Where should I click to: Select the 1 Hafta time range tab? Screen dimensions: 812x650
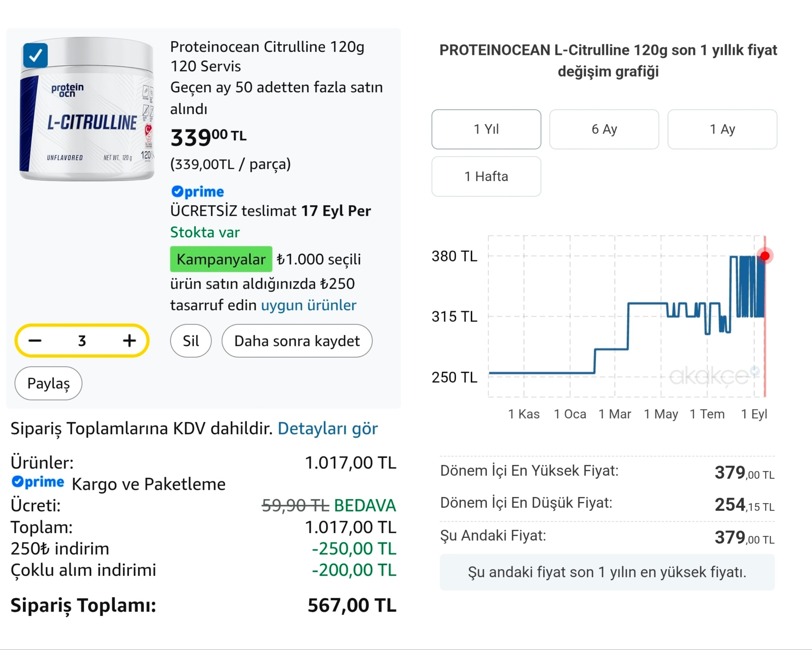click(486, 176)
